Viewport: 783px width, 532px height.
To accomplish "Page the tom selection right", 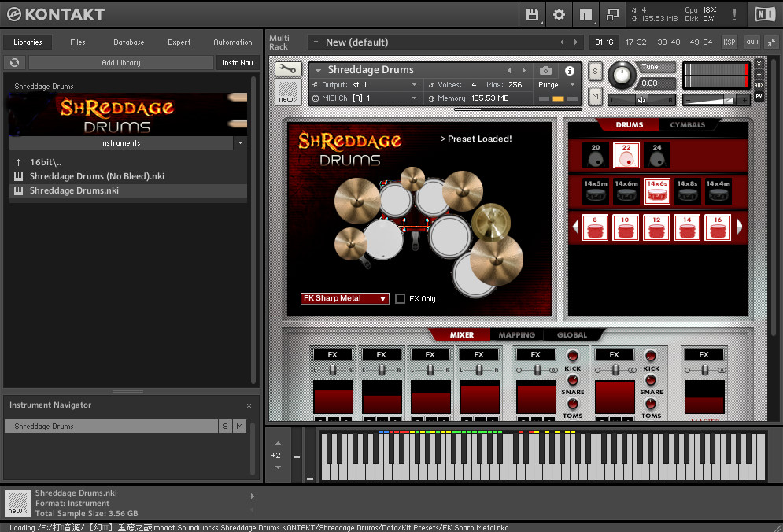I will tap(739, 227).
